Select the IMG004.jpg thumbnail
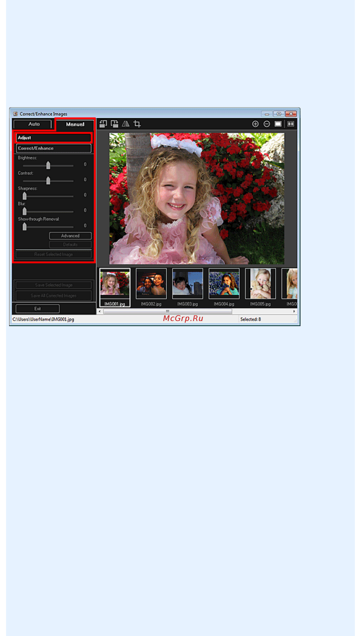 click(224, 284)
